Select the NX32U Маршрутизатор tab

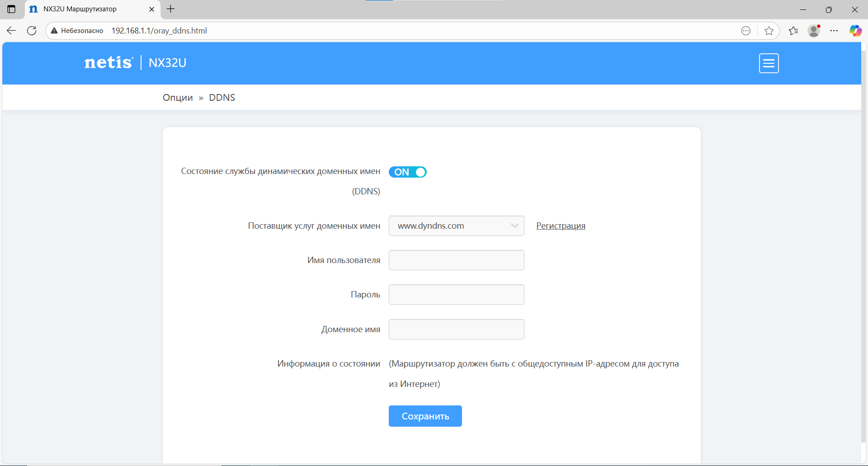point(93,9)
